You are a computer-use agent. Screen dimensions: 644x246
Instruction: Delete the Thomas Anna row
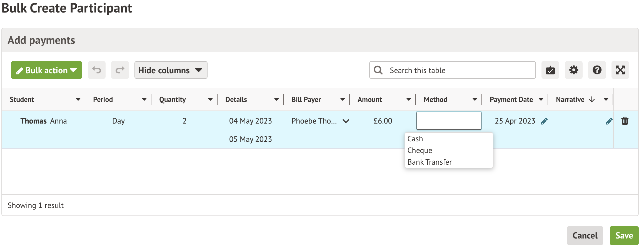click(625, 121)
